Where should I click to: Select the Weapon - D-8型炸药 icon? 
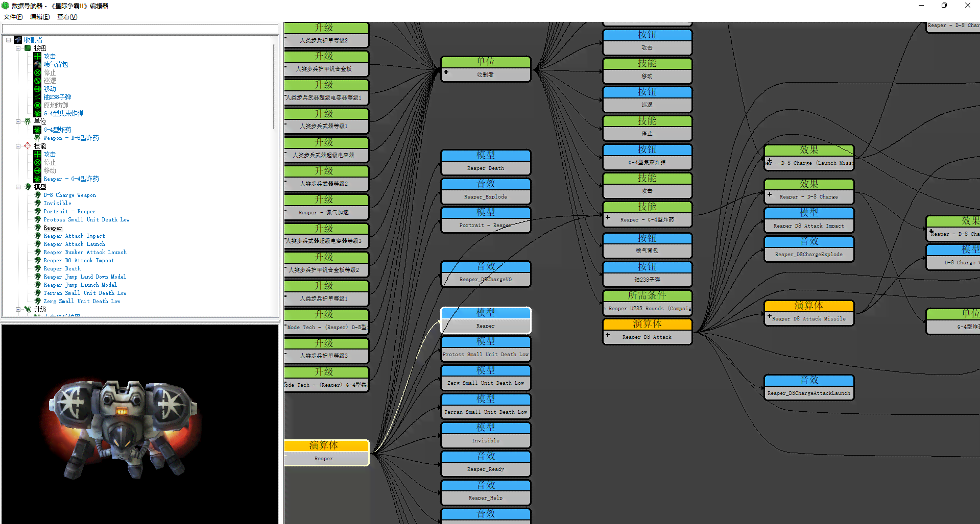pos(37,138)
